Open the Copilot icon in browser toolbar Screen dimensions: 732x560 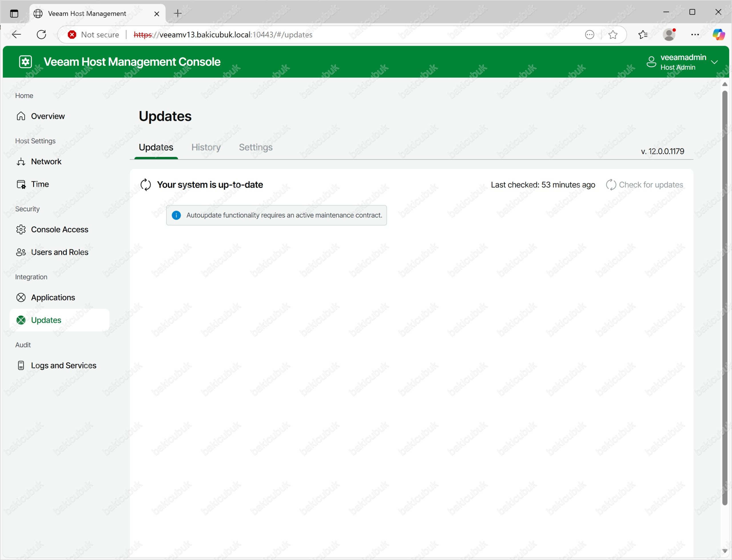[x=718, y=35]
